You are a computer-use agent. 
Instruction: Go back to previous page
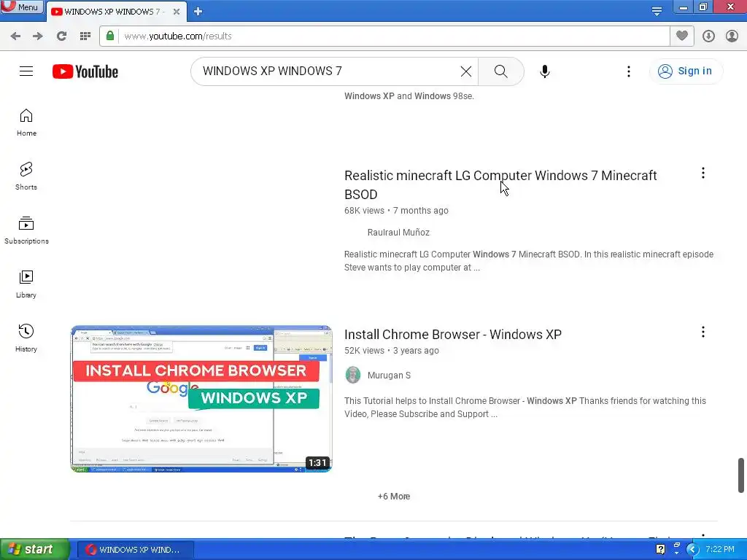coord(15,36)
